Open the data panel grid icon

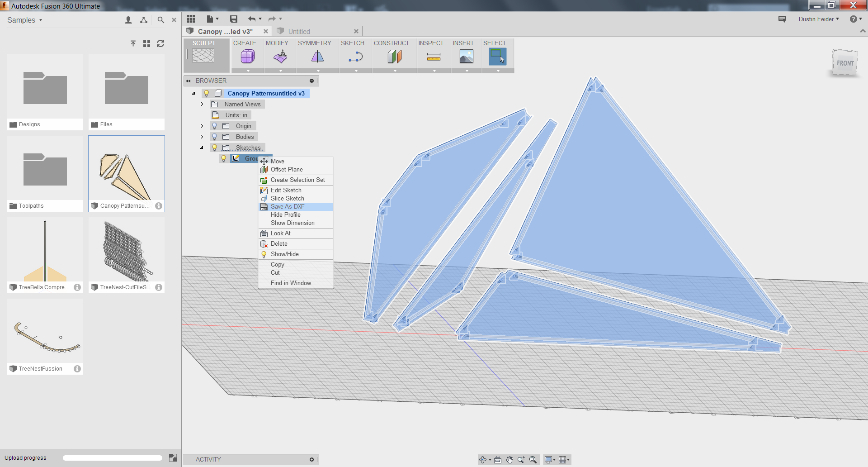tap(191, 19)
